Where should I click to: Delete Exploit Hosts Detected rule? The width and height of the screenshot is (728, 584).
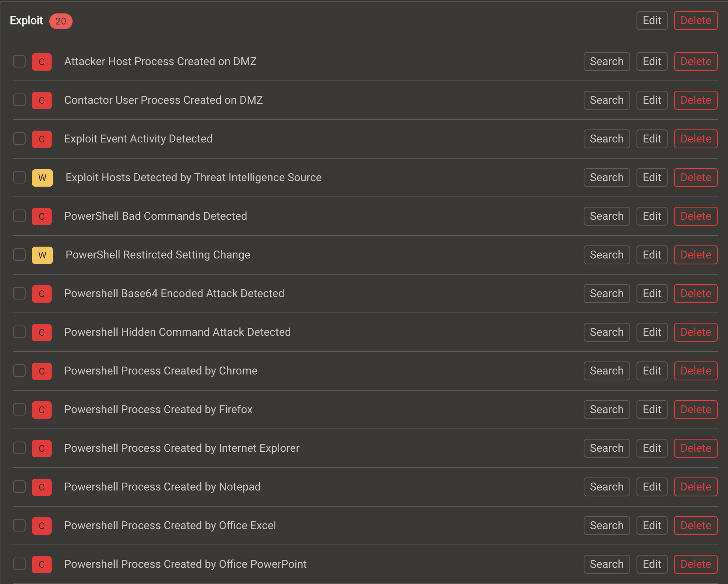696,178
